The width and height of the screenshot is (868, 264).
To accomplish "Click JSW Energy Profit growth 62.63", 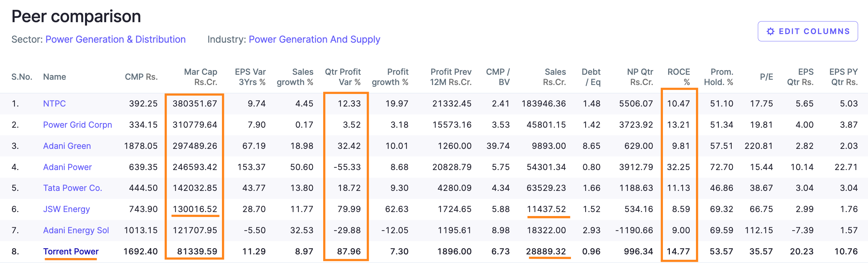I will click(x=397, y=209).
